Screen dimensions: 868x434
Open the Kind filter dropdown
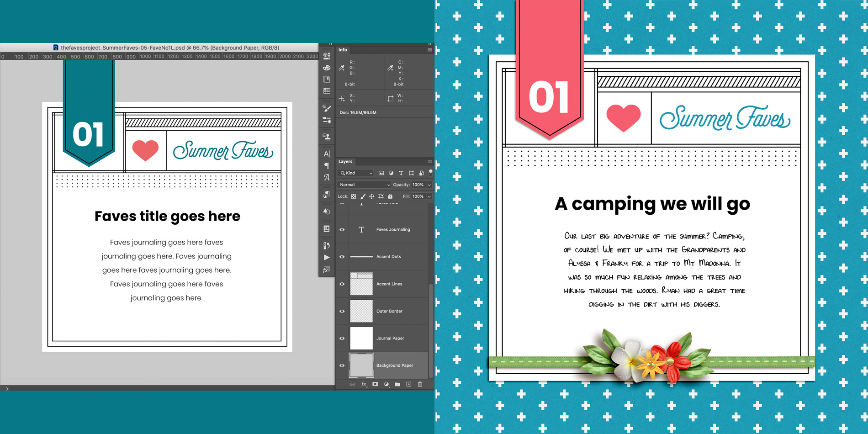point(356,173)
